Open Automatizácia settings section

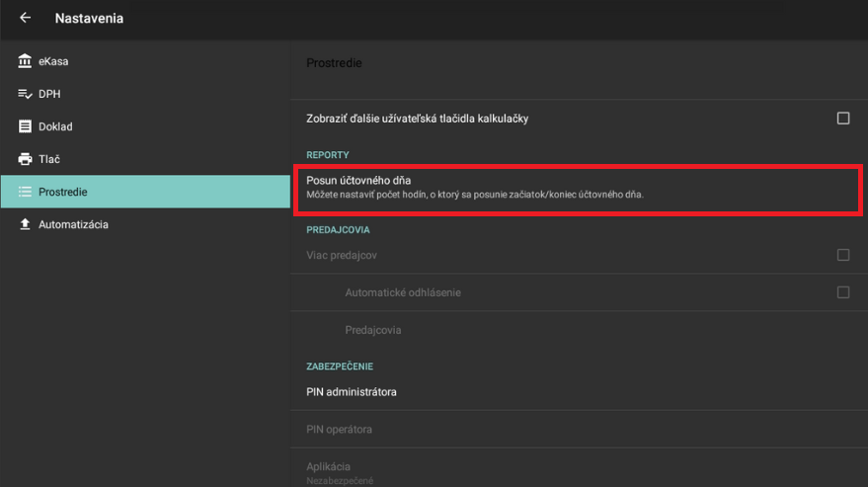(73, 224)
